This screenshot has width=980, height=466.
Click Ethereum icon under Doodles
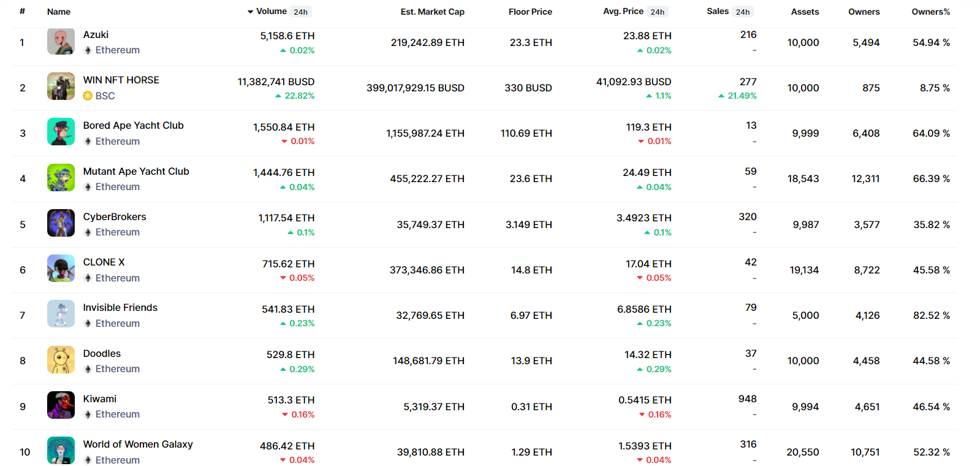(x=88, y=369)
